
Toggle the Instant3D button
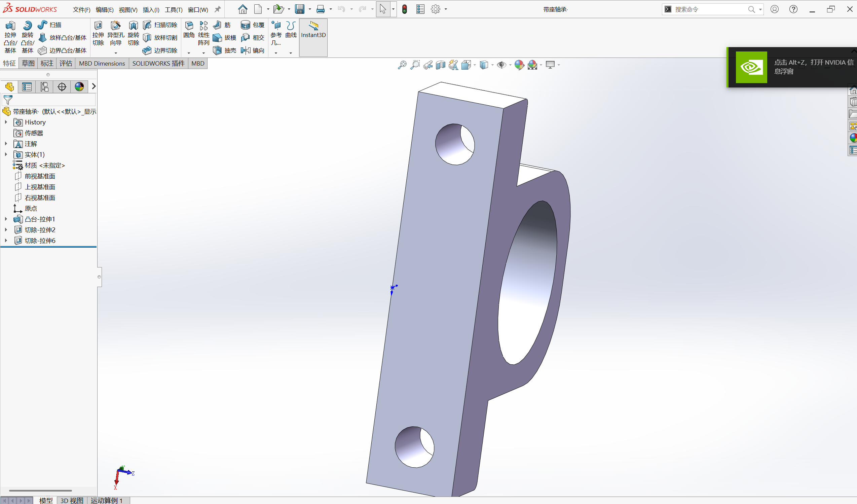313,30
